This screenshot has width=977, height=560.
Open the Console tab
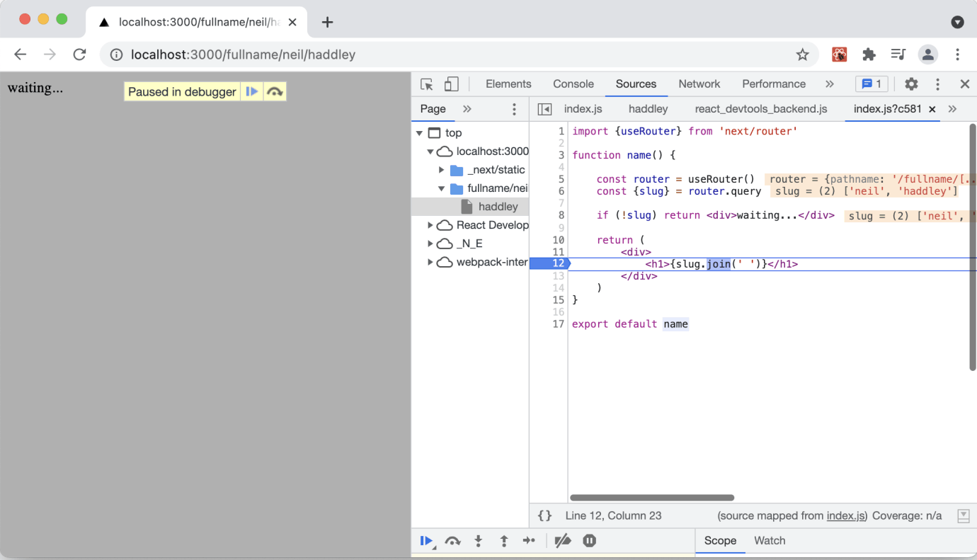coord(573,84)
